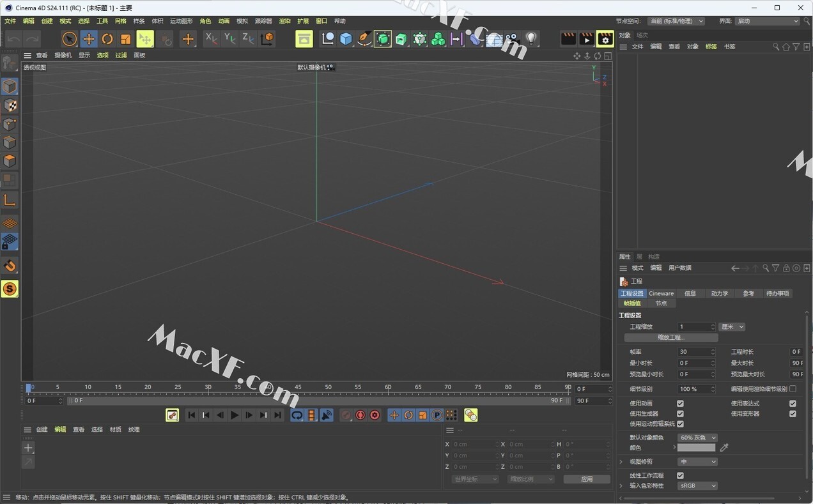This screenshot has height=504, width=813.
Task: Switch to the Cineware tab
Action: pos(661,294)
